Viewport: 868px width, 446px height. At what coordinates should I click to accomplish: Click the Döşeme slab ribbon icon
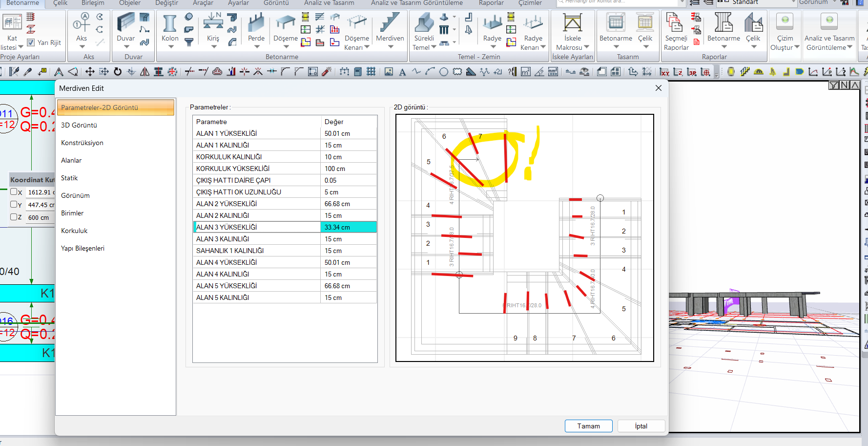pyautogui.click(x=286, y=22)
